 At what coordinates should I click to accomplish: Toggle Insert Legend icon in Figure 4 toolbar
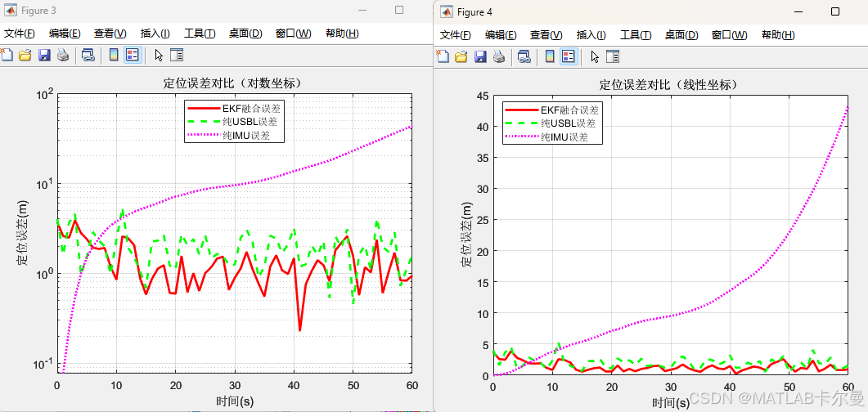(x=569, y=56)
